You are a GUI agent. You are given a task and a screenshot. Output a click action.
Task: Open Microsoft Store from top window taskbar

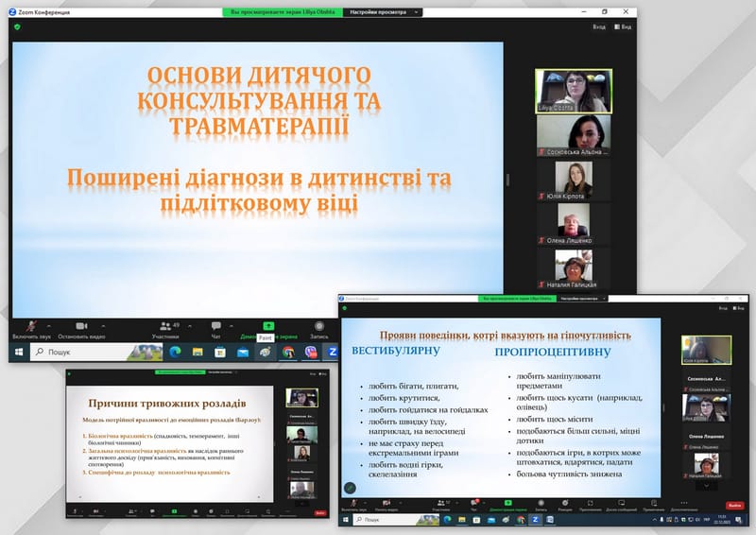(220, 353)
